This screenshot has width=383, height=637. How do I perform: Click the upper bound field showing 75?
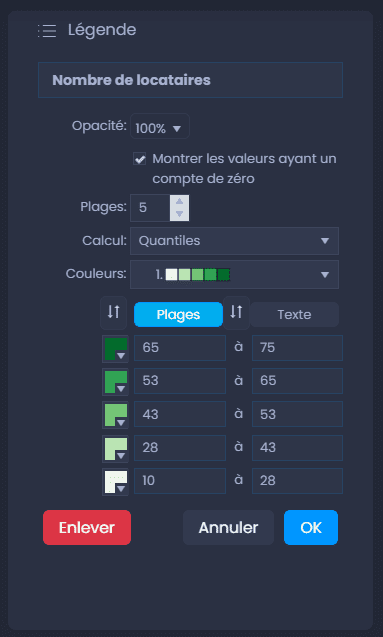(297, 348)
